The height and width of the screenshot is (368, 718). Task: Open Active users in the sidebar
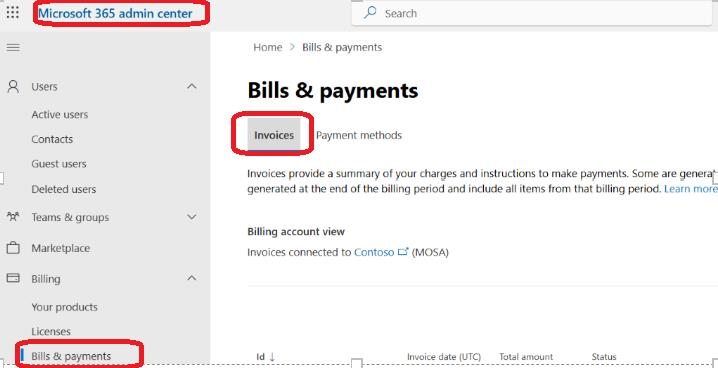[x=60, y=114]
